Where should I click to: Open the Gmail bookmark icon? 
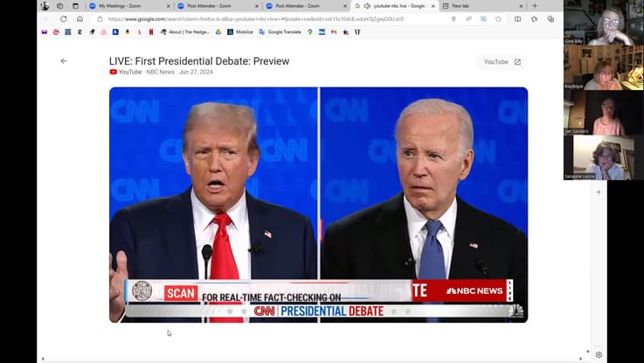pyautogui.click(x=334, y=31)
